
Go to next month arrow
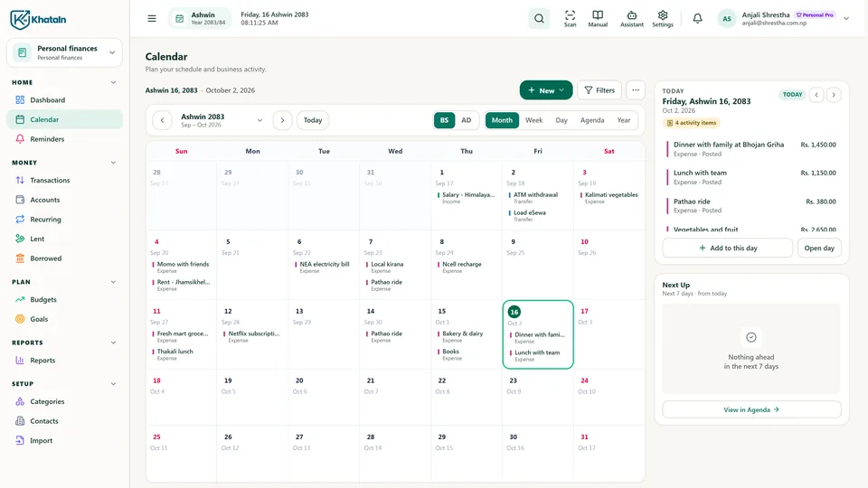pyautogui.click(x=282, y=120)
